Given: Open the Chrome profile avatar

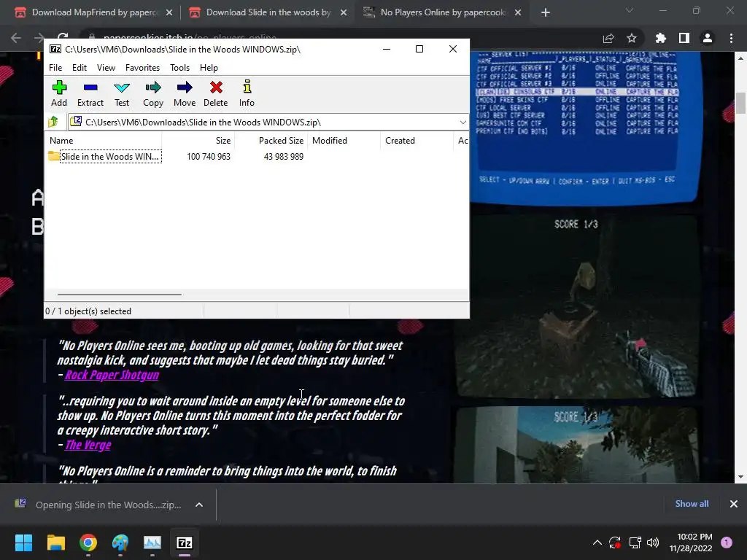Looking at the screenshot, I should click(x=708, y=38).
